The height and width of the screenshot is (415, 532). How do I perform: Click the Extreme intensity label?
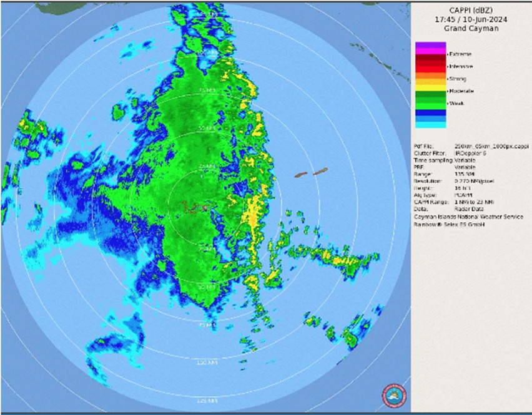461,54
